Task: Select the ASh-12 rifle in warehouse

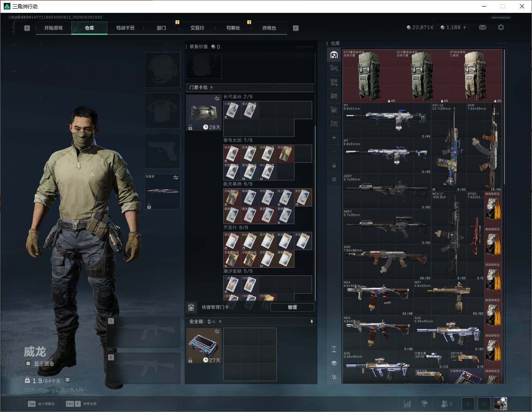Action: [449, 147]
